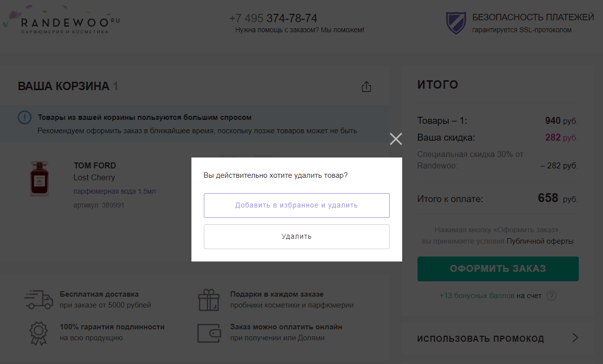Click the payment security shield icon
The height and width of the screenshot is (364, 603).
456,23
